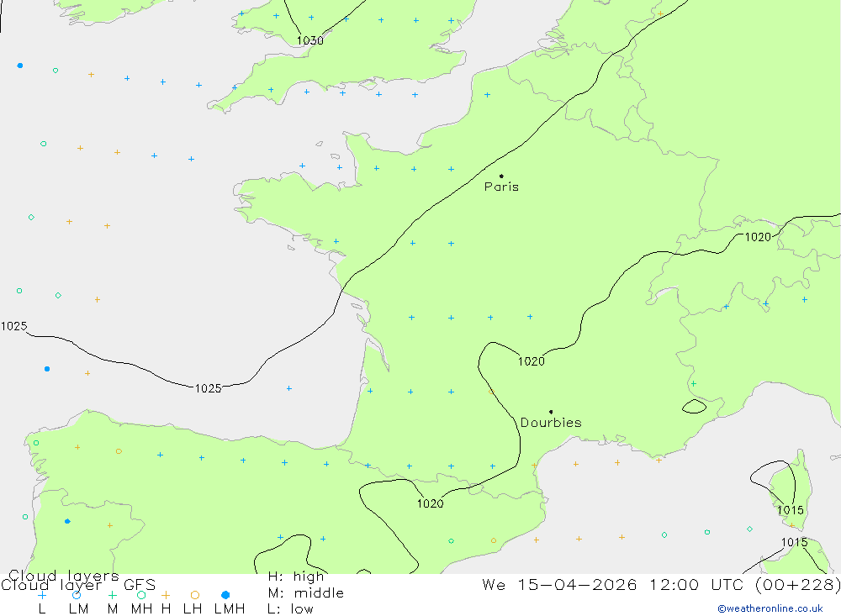Click the "LH" legend label
Screen dimensions: 841x616
[x=193, y=609]
